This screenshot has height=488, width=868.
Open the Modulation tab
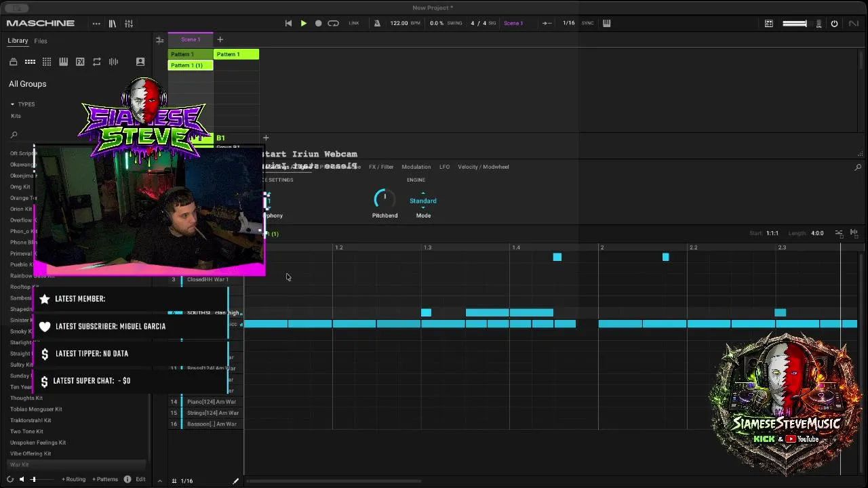point(416,167)
